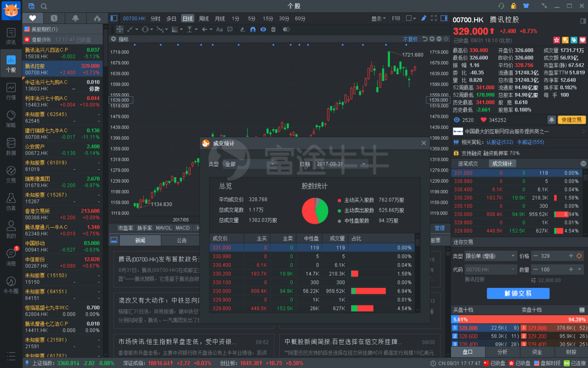Image resolution: width=588 pixels, height=368 pixels.
Task: Click the search magnifier icon in title bar
Action: click(x=44, y=6)
